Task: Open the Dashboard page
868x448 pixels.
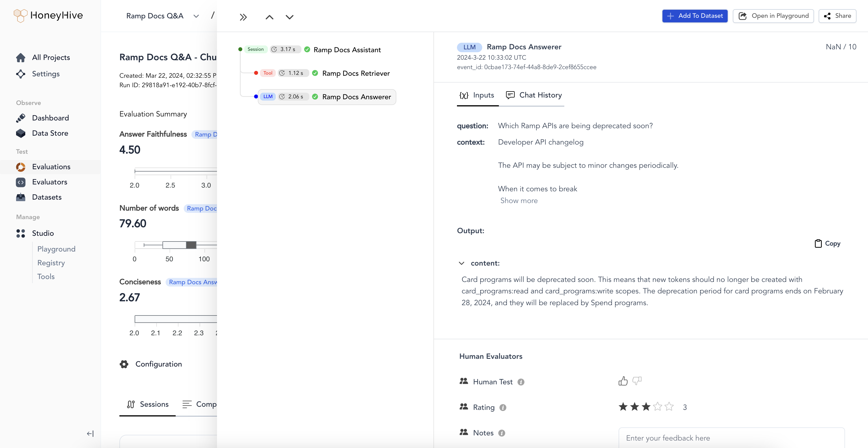Action: coord(51,118)
